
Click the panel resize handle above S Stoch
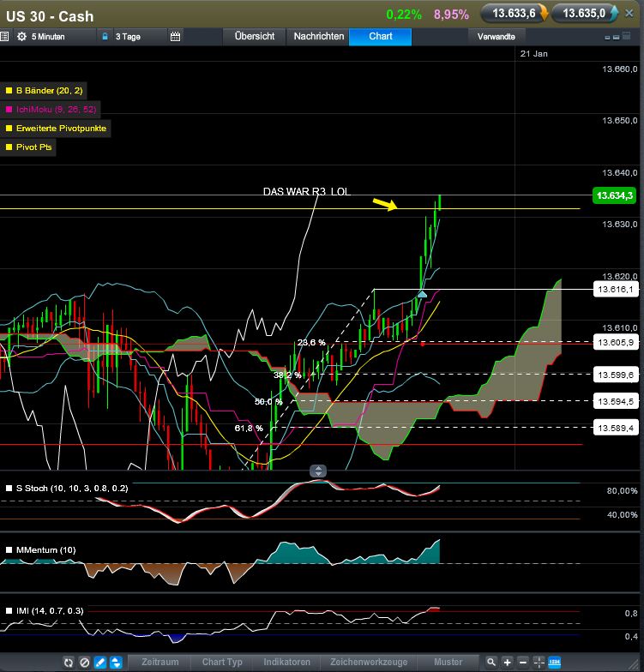pyautogui.click(x=318, y=471)
